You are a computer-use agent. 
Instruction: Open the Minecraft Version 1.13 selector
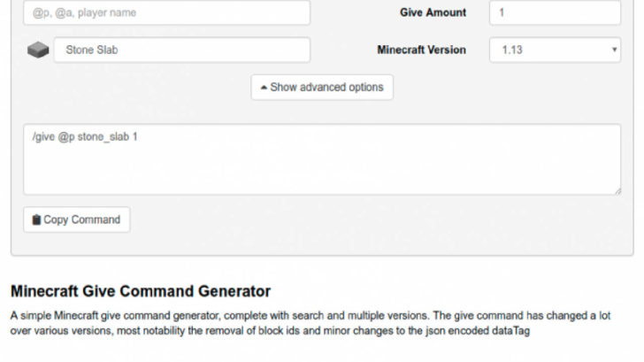coord(555,50)
